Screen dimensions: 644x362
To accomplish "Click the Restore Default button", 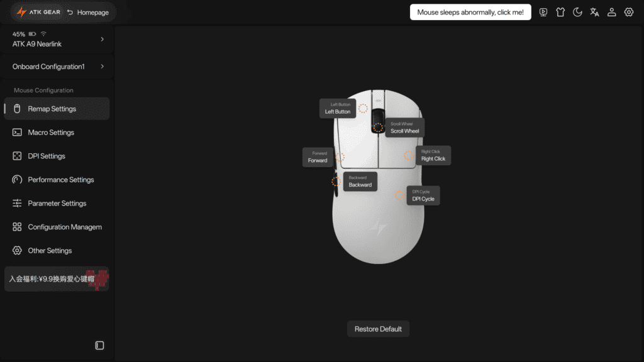I will point(378,329).
